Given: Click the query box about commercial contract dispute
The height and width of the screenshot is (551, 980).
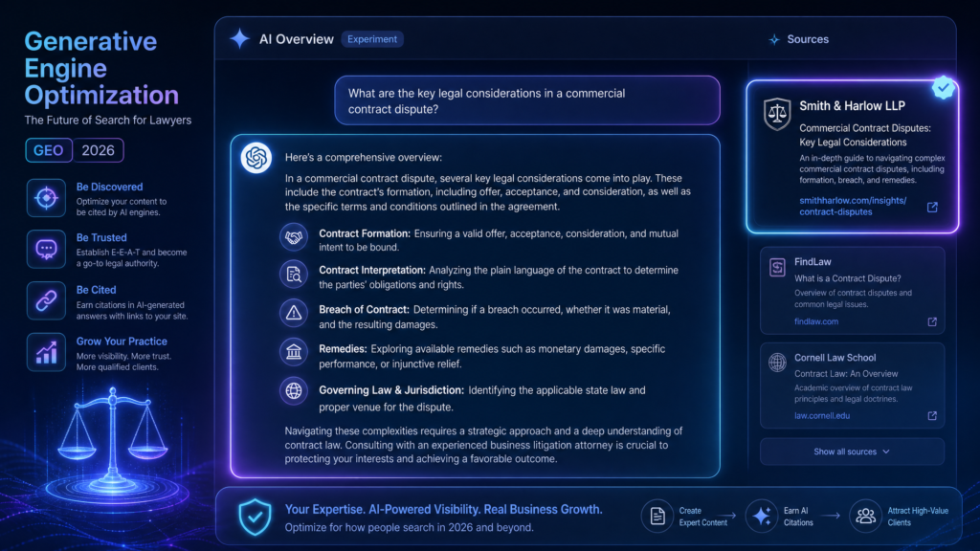Looking at the screenshot, I should tap(527, 100).
